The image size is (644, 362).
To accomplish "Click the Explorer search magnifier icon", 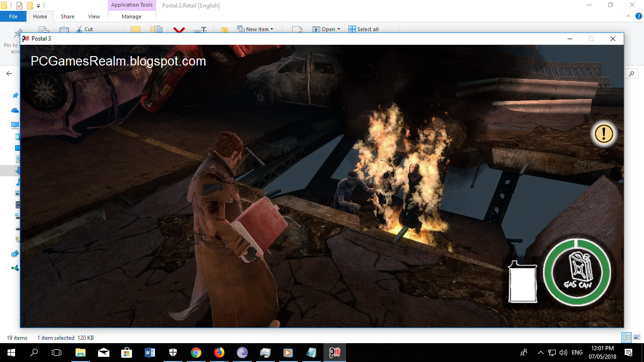I will point(632,74).
